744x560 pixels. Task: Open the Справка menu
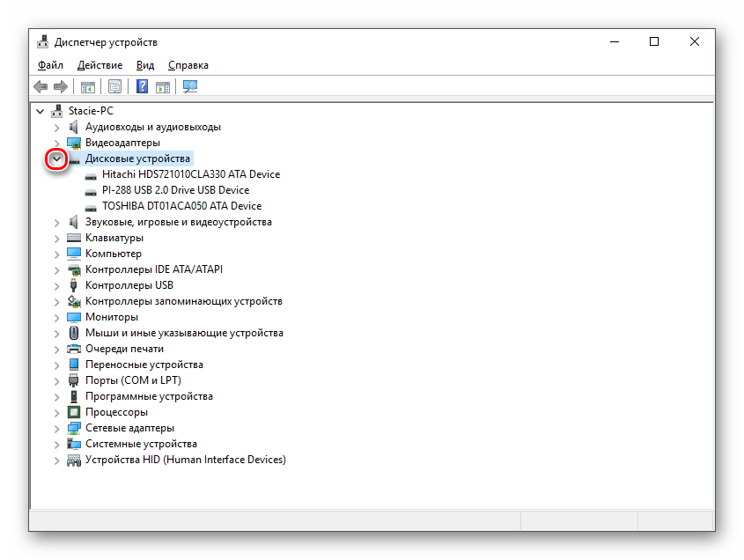point(188,65)
